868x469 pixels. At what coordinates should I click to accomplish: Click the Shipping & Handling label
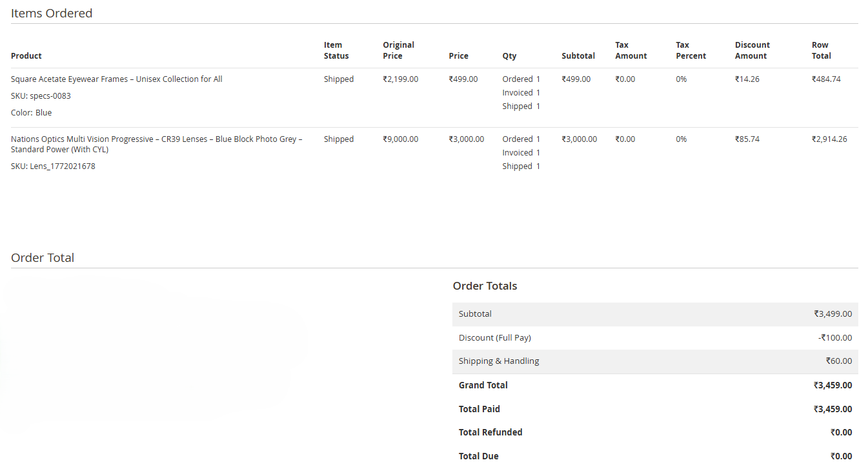pyautogui.click(x=499, y=361)
